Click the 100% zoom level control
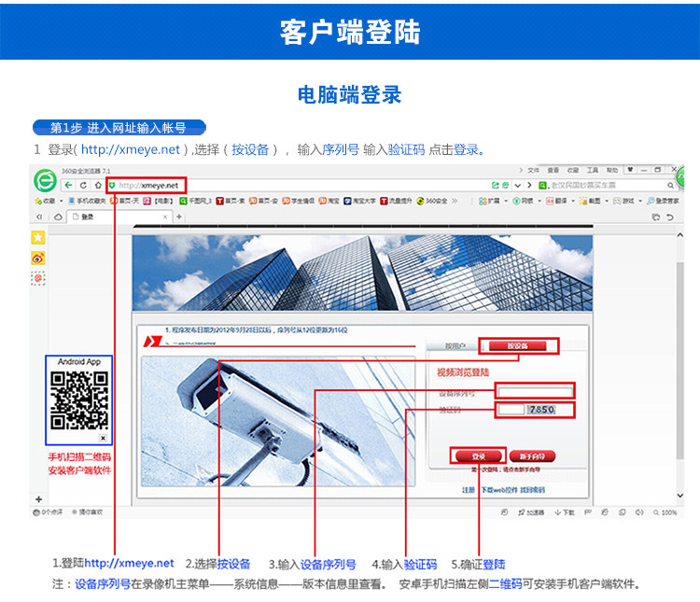The image size is (700, 602). coord(665,512)
